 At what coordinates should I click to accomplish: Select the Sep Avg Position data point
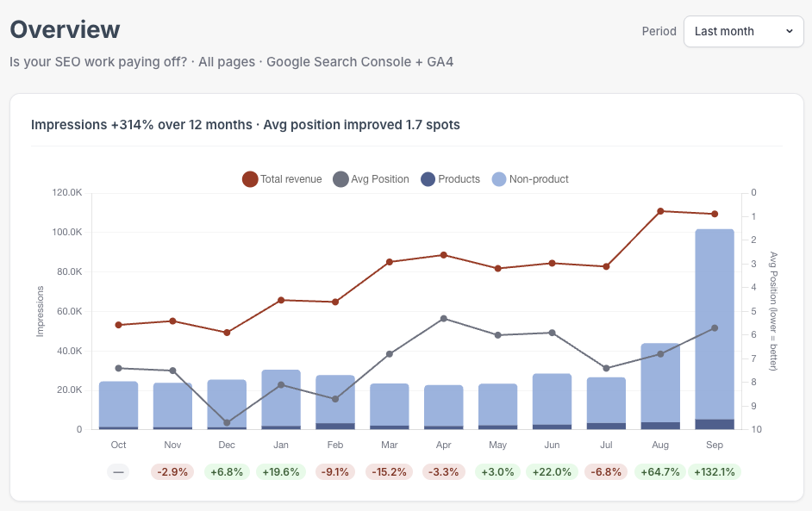715,328
